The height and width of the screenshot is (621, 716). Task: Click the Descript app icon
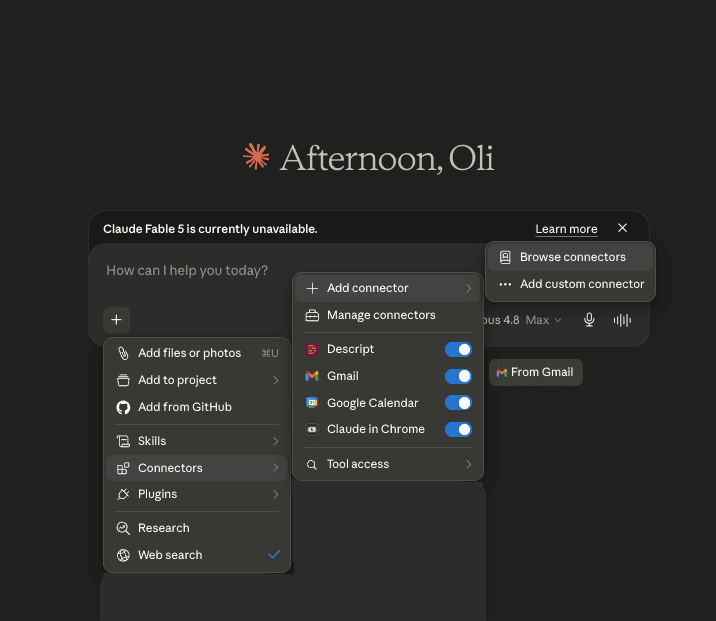312,349
